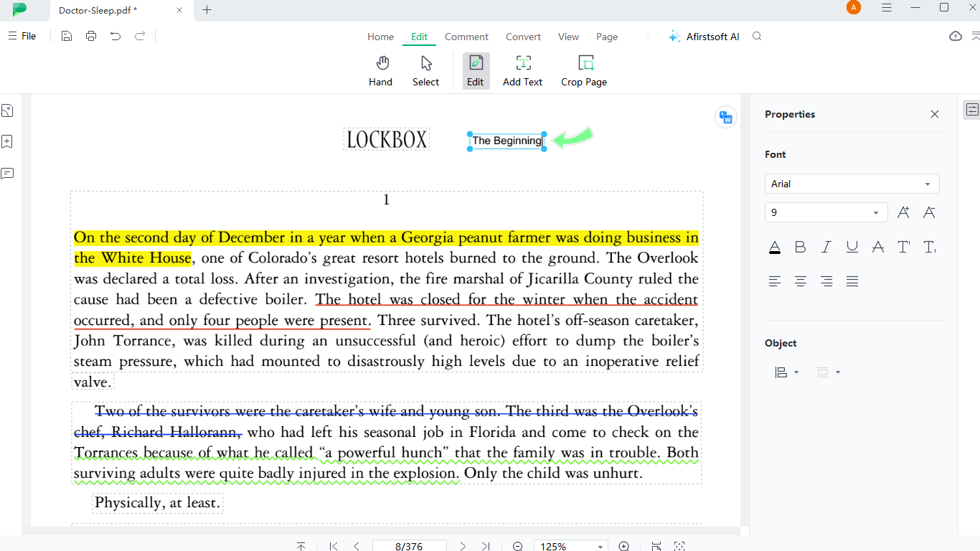Toggle italic formatting
The width and height of the screenshot is (980, 551).
826,247
